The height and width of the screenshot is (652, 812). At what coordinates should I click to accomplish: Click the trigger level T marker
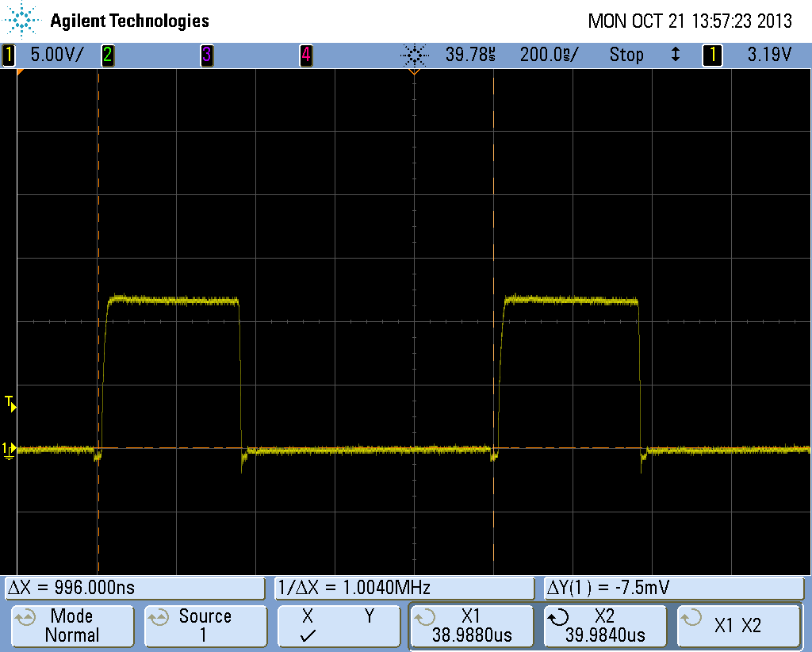[10, 404]
